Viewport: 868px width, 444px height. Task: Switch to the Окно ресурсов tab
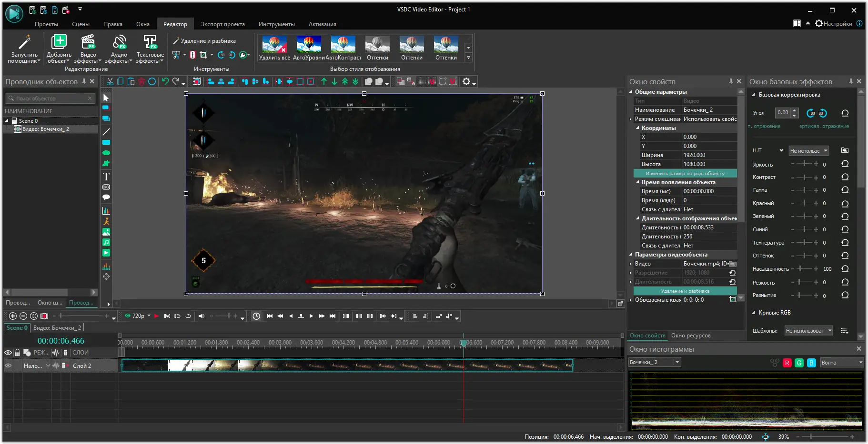[x=690, y=335]
